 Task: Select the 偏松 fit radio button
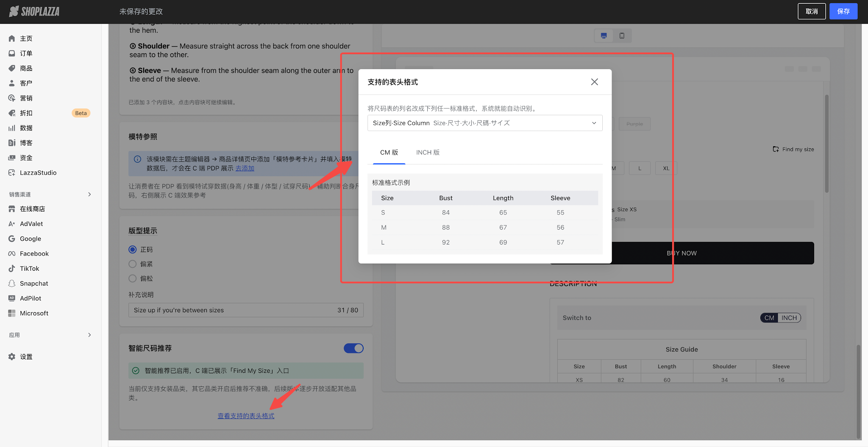tap(133, 278)
